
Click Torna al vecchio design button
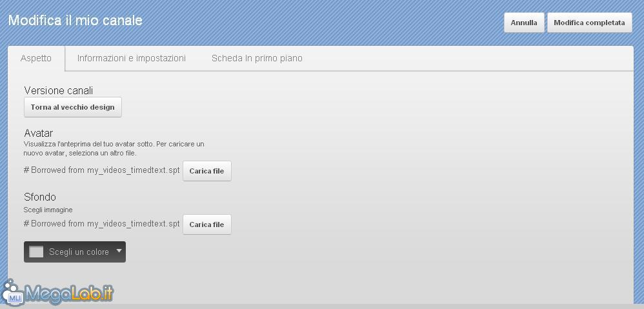[x=73, y=107]
